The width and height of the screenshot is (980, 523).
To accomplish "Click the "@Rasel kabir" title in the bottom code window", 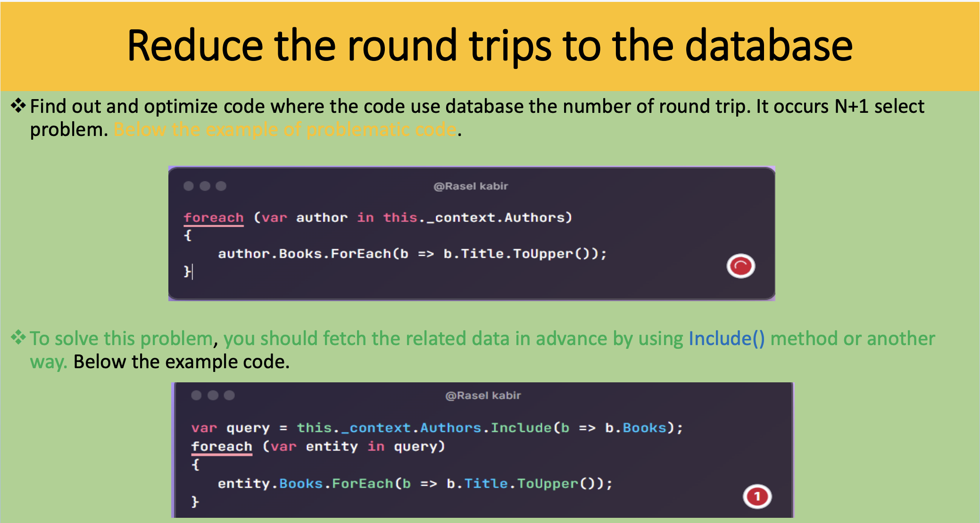I will pyautogui.click(x=483, y=396).
